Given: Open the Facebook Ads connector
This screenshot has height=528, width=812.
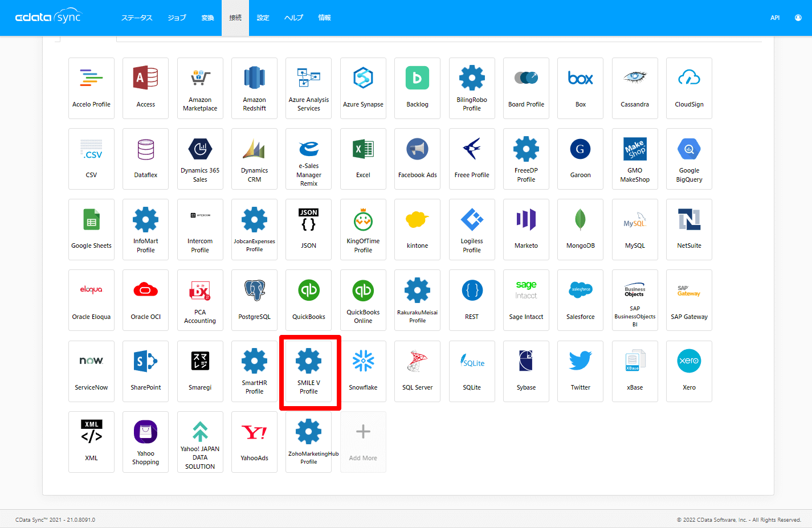Looking at the screenshot, I should (417, 159).
